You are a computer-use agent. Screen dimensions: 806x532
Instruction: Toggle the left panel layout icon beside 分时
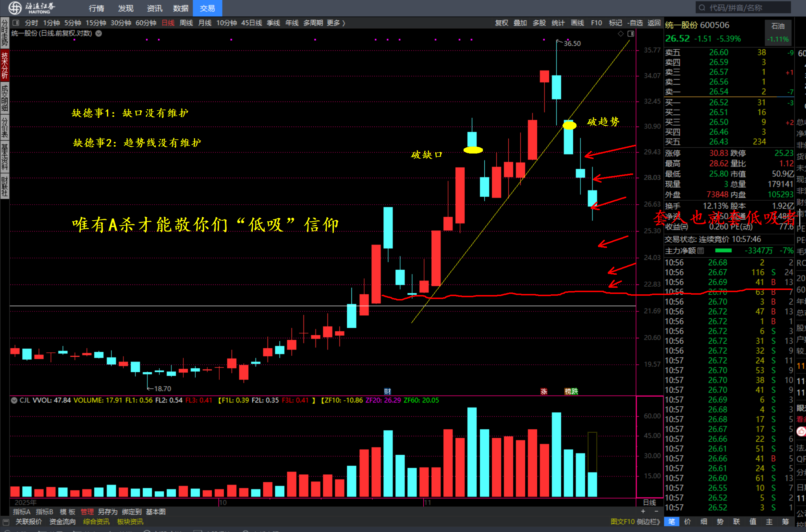click(x=16, y=23)
